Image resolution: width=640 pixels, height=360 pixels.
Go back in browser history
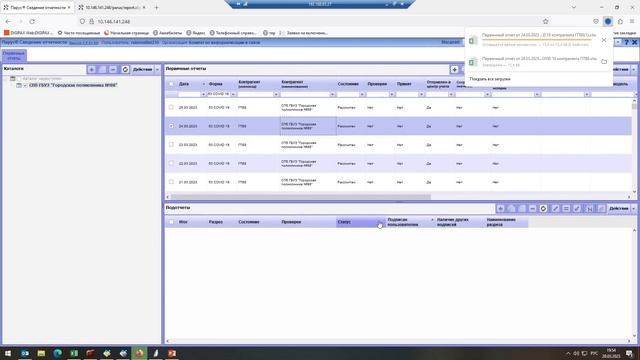click(x=8, y=21)
